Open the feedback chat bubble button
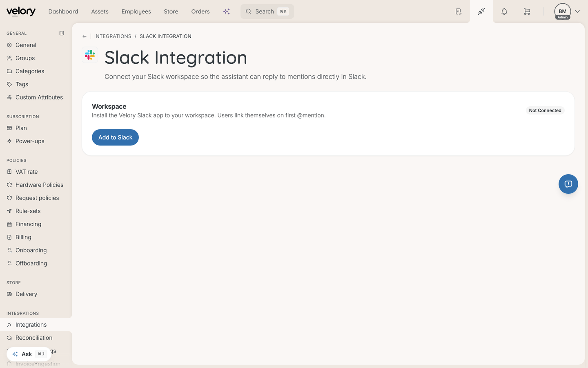Screen dimensions: 588x368 pyautogui.click(x=568, y=184)
